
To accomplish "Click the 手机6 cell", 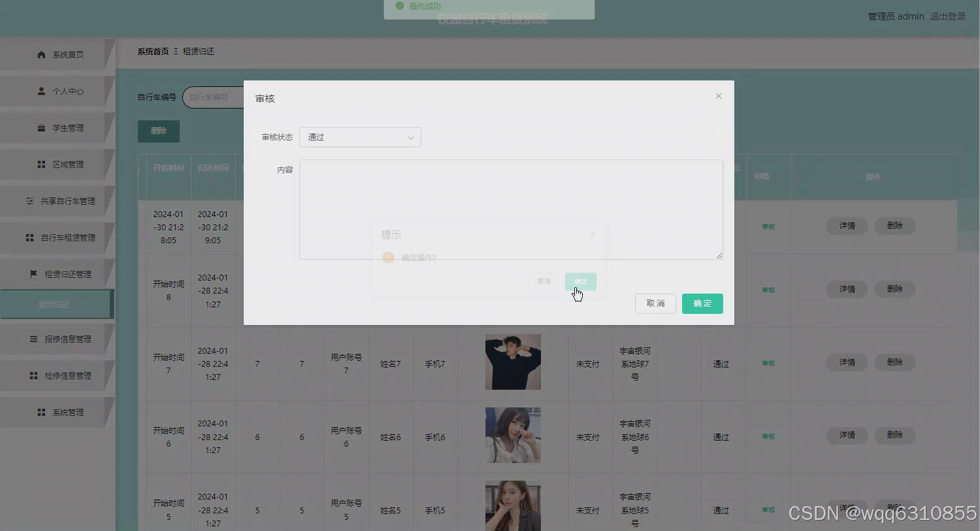I will tap(435, 437).
